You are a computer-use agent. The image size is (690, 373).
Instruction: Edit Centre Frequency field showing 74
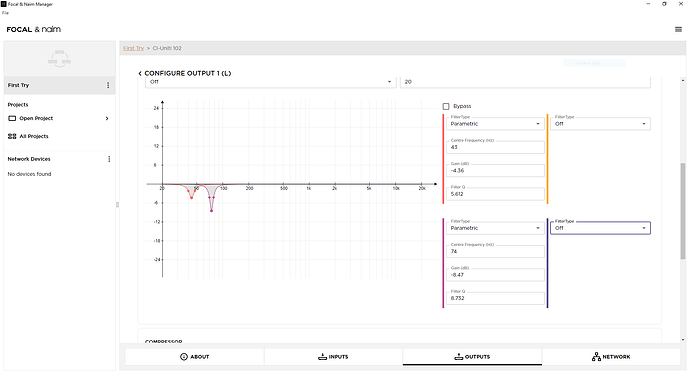click(495, 252)
